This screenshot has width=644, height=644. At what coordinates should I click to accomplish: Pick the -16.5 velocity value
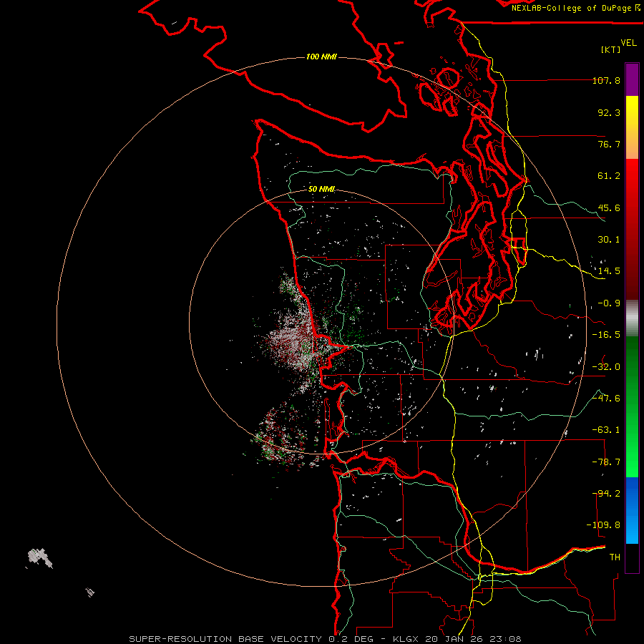pyautogui.click(x=606, y=335)
